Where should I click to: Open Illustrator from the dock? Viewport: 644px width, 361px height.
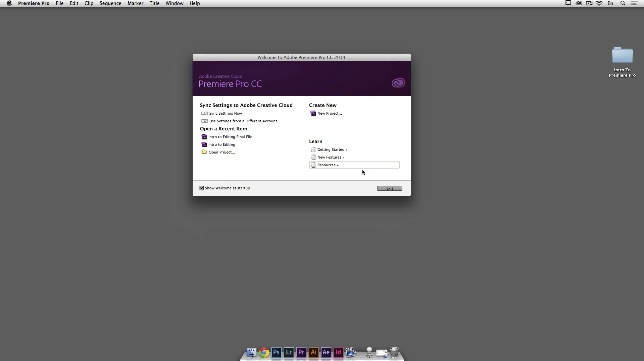[313, 352]
